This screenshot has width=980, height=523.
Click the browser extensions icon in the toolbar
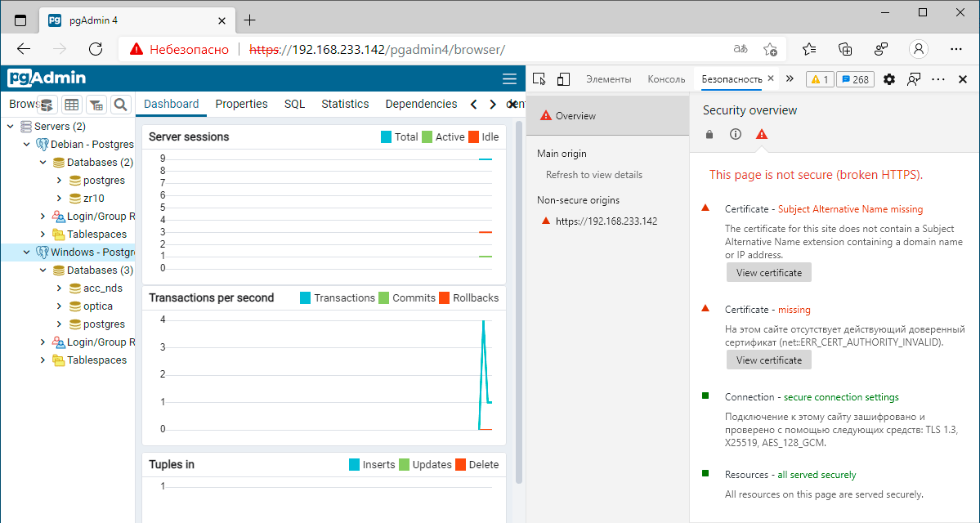881,49
